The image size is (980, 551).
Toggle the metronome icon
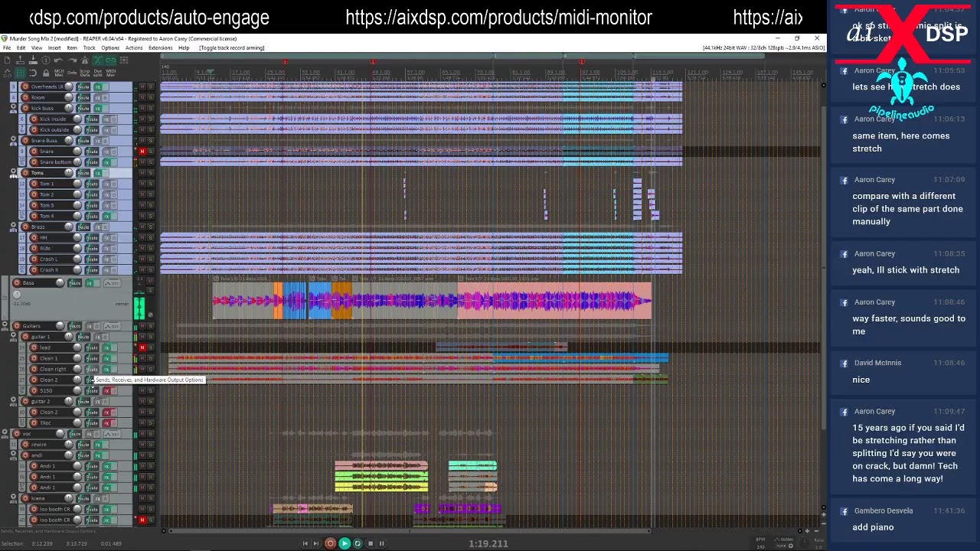86,60
